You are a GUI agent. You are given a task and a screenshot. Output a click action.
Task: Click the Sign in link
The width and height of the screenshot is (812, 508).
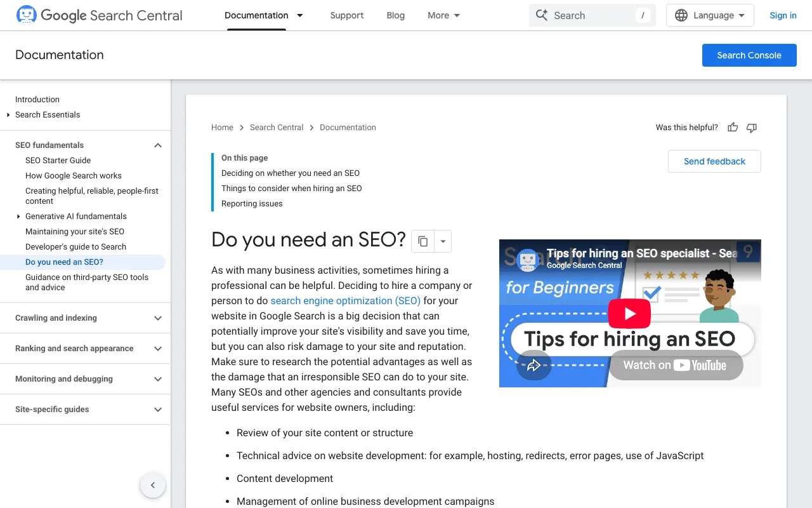(x=783, y=15)
